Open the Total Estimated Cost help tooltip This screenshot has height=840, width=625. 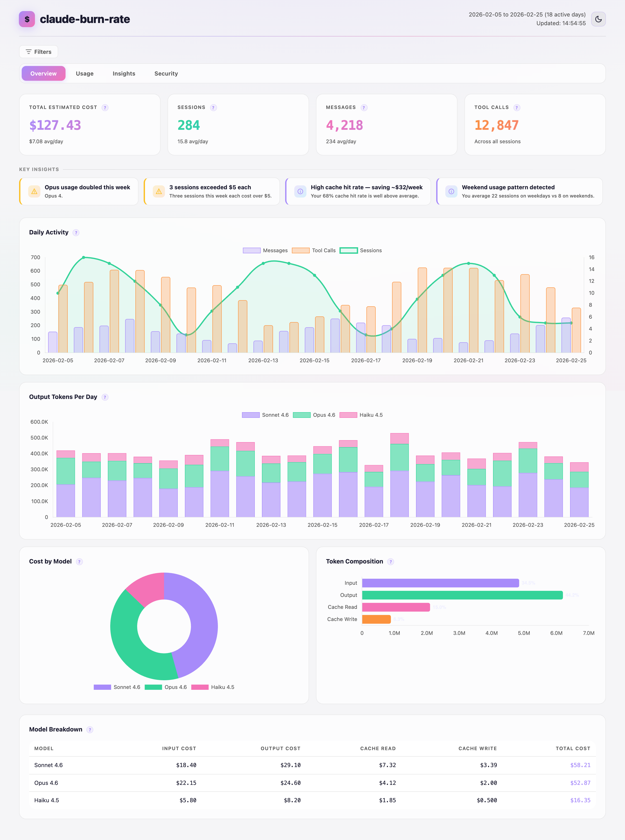[105, 107]
